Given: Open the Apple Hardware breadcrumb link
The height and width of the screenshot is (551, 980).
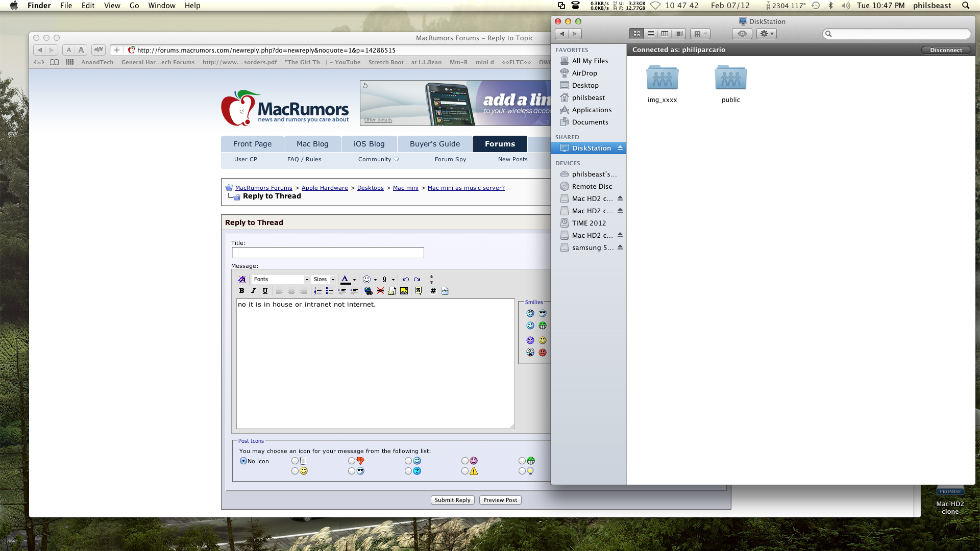Looking at the screenshot, I should 325,188.
